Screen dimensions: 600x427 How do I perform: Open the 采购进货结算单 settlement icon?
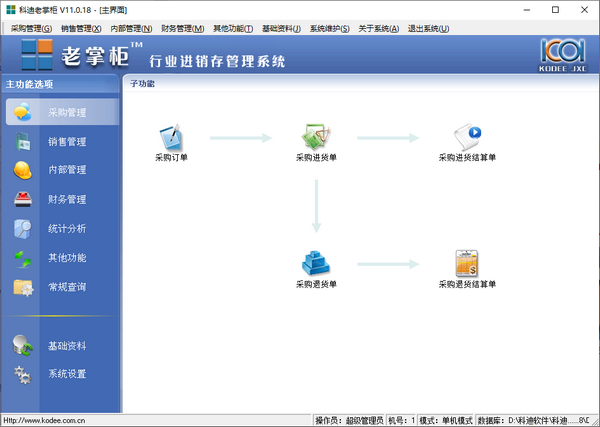[467, 137]
